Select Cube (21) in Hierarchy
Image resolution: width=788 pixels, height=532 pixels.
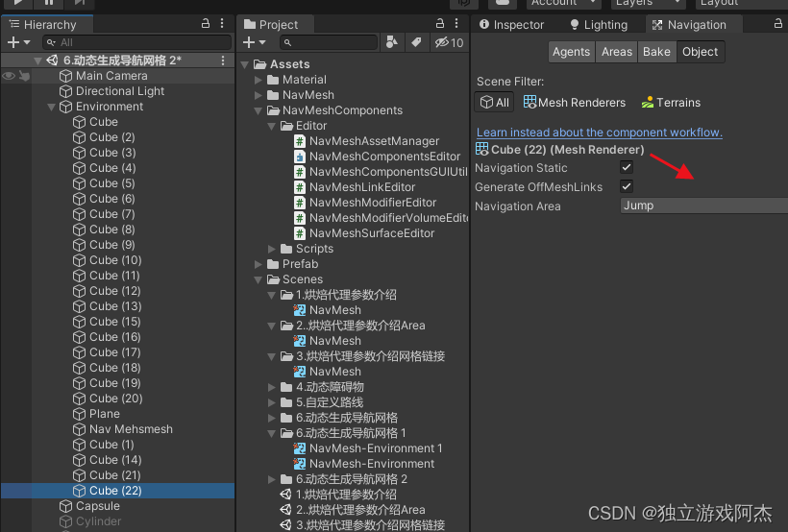pos(117,475)
